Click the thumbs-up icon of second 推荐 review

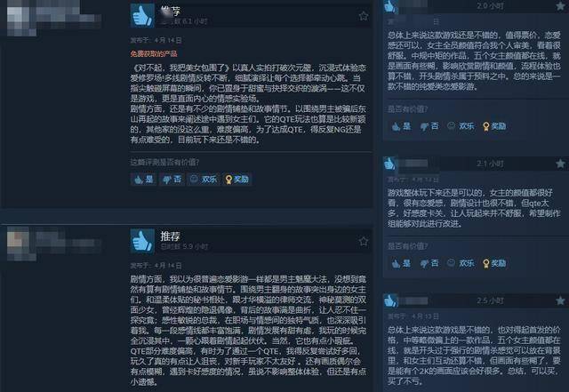[x=142, y=241]
